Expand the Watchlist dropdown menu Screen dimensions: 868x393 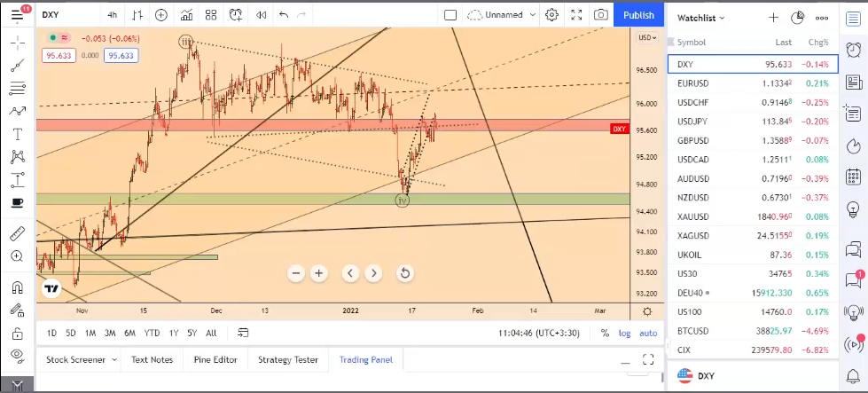pos(701,18)
